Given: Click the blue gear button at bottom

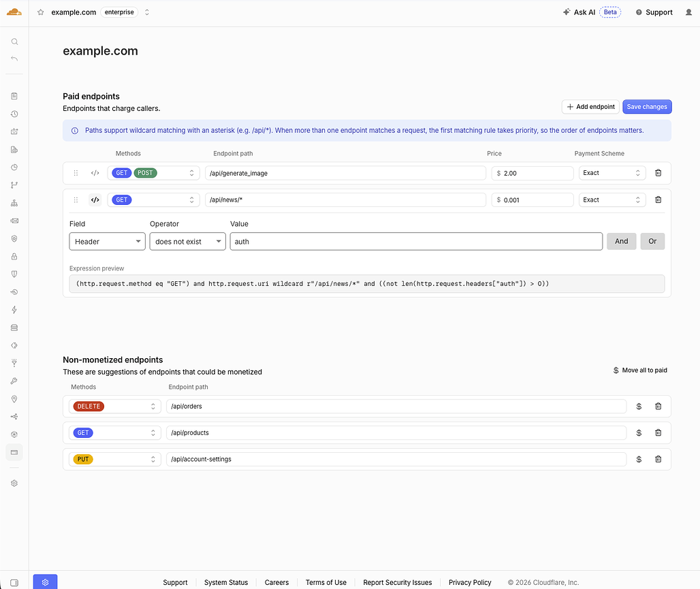Looking at the screenshot, I should [x=45, y=582].
